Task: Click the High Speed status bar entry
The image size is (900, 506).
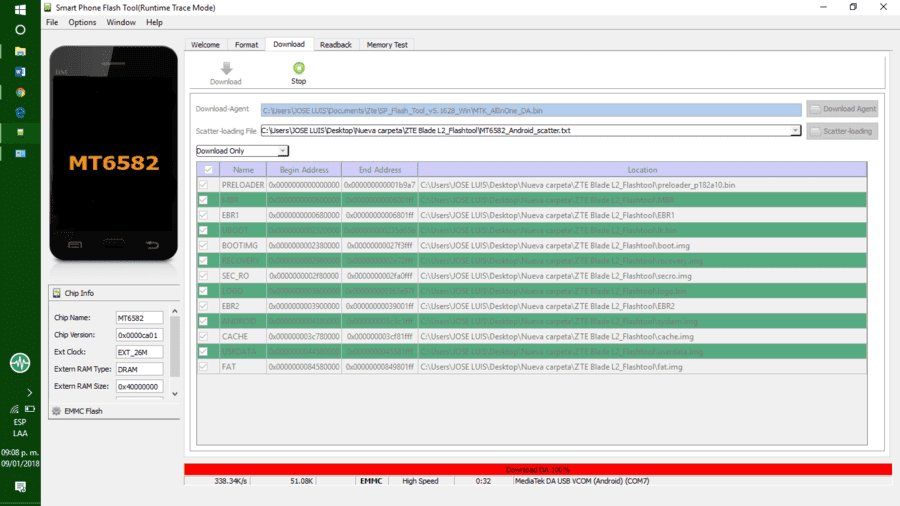Action: [420, 481]
